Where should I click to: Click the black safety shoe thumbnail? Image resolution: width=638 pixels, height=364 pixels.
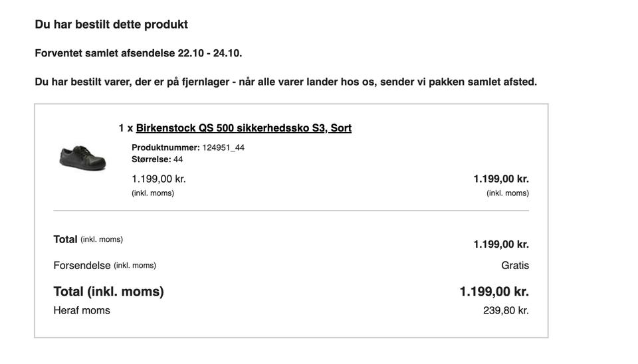[x=82, y=157]
